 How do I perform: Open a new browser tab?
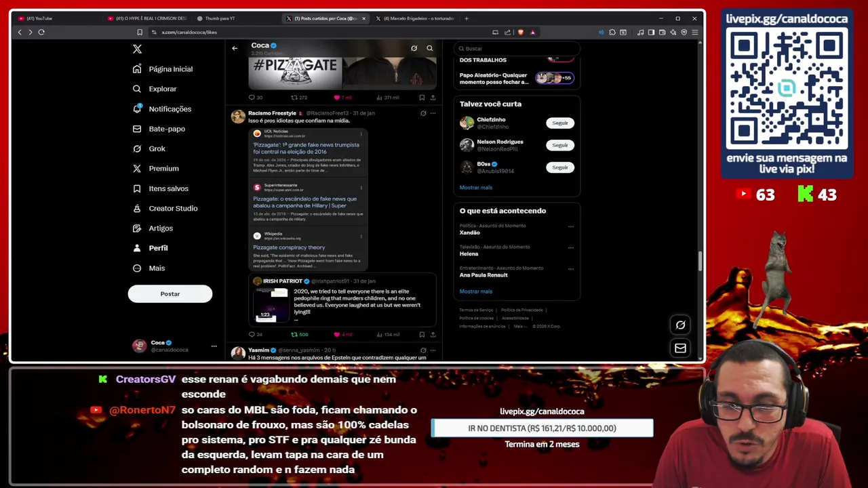point(467,18)
